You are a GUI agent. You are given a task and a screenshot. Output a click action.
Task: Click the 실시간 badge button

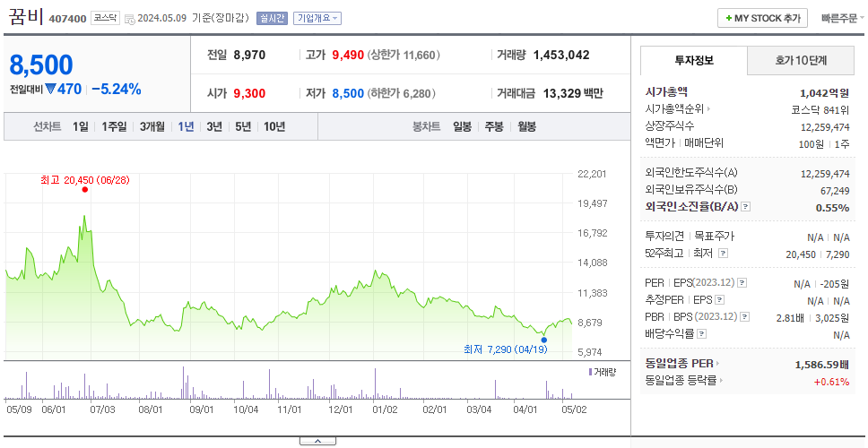(x=272, y=18)
